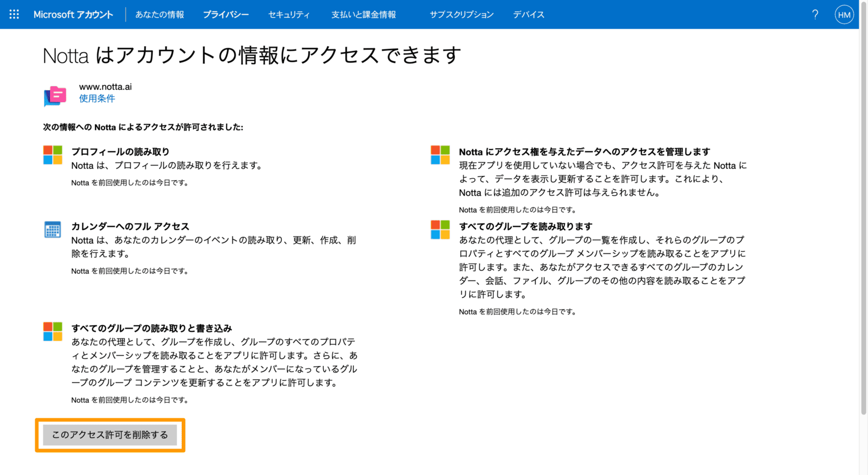Open the 支払いと課金情報 menu

[x=364, y=14]
